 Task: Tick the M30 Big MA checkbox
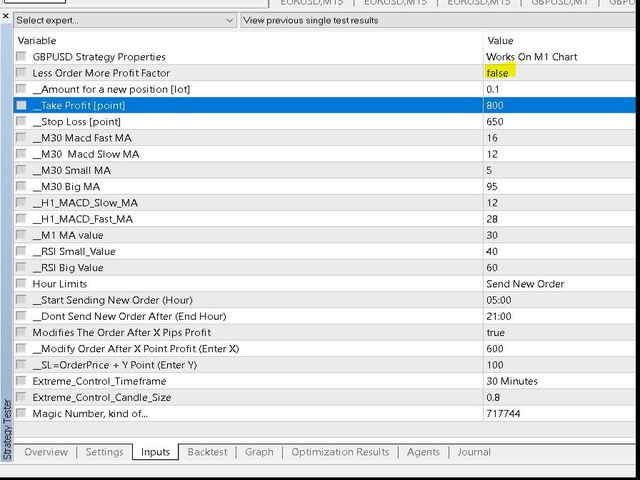click(x=21, y=186)
